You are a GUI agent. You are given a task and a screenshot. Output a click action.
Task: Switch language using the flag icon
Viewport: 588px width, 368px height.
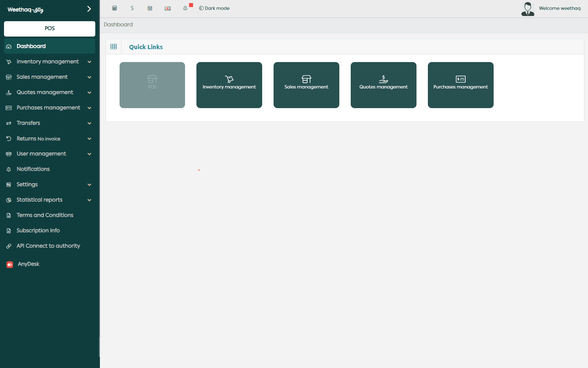point(168,8)
